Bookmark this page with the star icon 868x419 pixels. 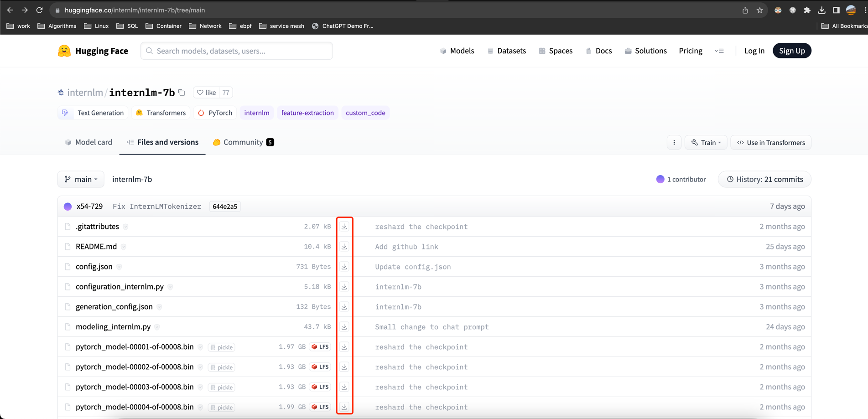[x=759, y=10]
